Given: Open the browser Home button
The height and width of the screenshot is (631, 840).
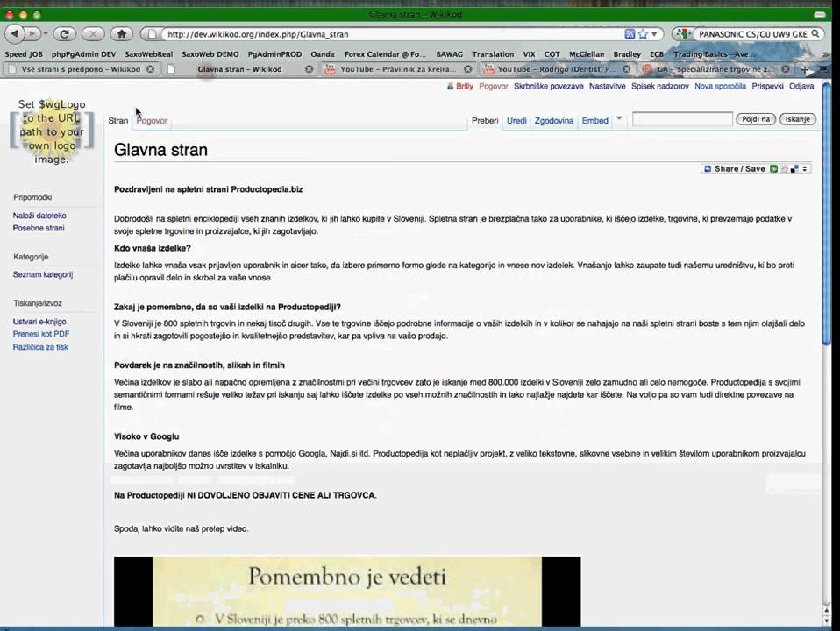Looking at the screenshot, I should click(x=122, y=34).
